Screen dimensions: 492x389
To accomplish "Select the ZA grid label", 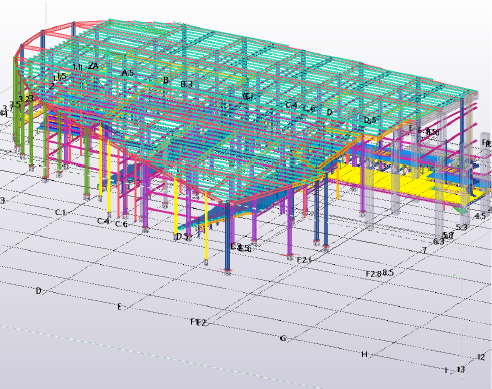I will (x=94, y=66).
